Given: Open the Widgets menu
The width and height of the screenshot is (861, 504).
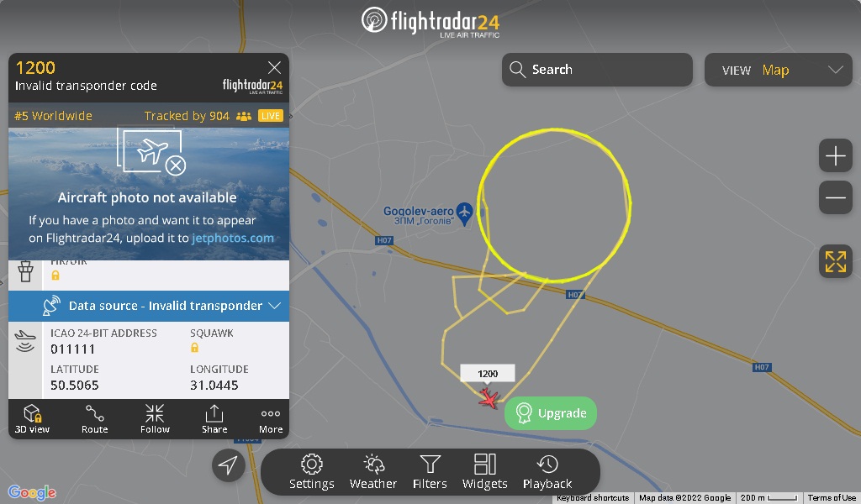Looking at the screenshot, I should click(485, 471).
